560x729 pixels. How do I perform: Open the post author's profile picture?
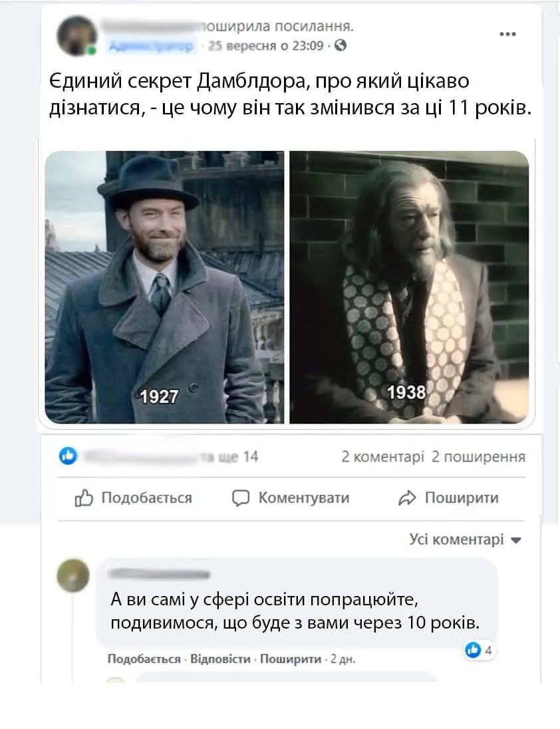[x=76, y=35]
